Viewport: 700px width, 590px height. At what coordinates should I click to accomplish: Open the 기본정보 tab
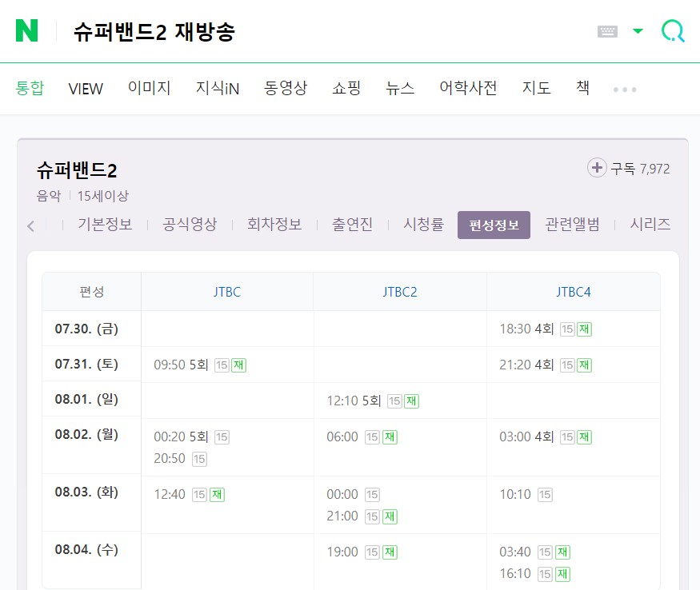click(105, 224)
